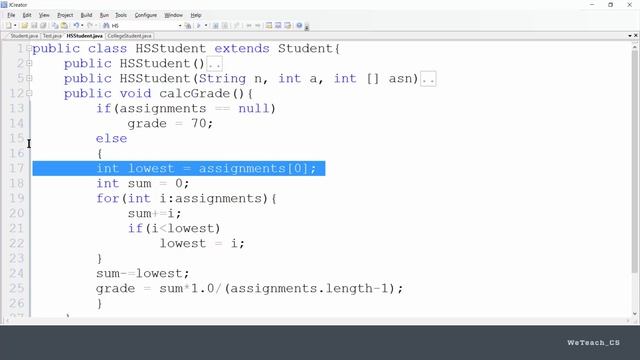Click the scroll up arrow of editor
640x360 pixels.
(634, 46)
